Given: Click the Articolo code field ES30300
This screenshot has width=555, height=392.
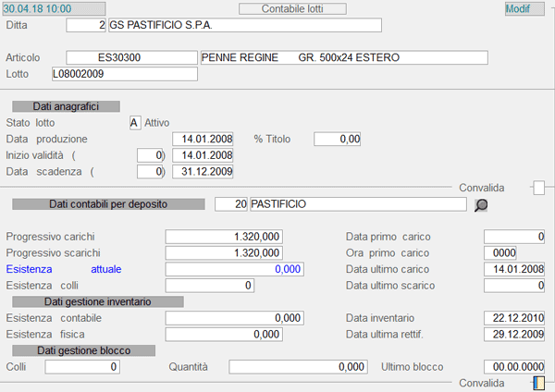Looking at the screenshot, I should tap(119, 57).
